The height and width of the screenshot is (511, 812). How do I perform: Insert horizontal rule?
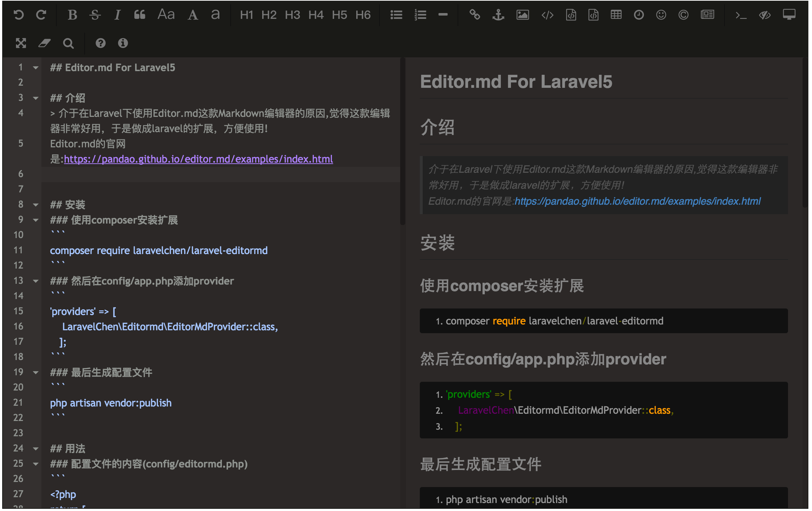point(443,15)
